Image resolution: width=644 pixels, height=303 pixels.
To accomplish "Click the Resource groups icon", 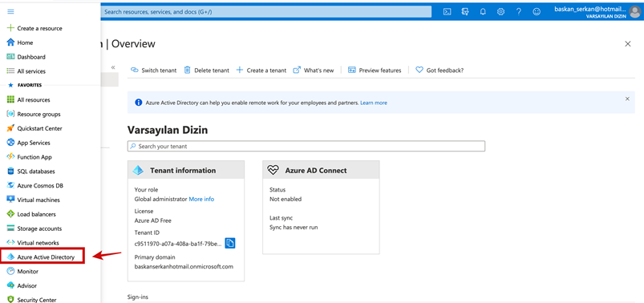I will pos(10,114).
